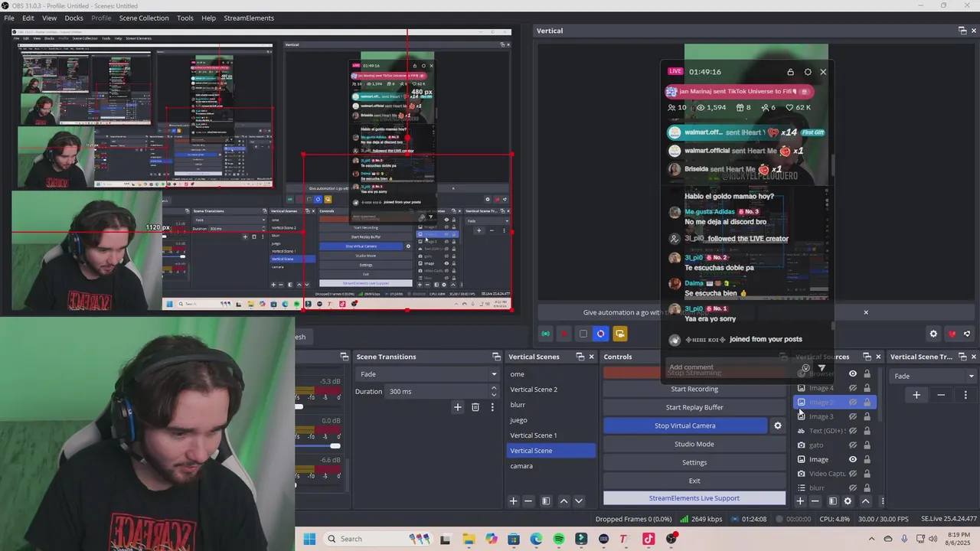
Task: Remove the selected vertical scene
Action: (528, 501)
